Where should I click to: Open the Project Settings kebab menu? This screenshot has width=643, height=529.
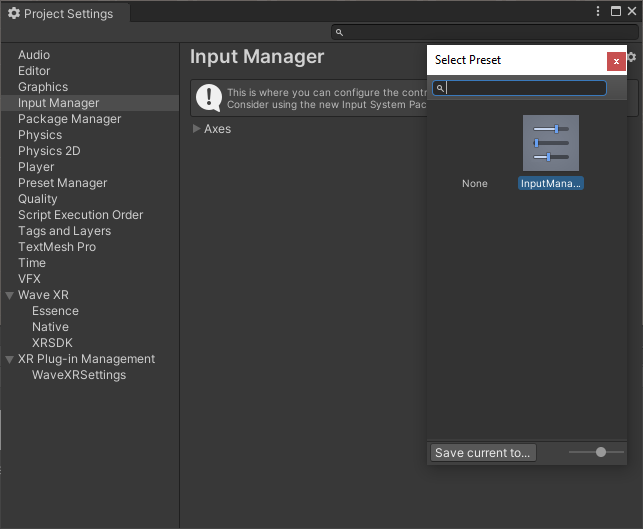pyautogui.click(x=598, y=11)
